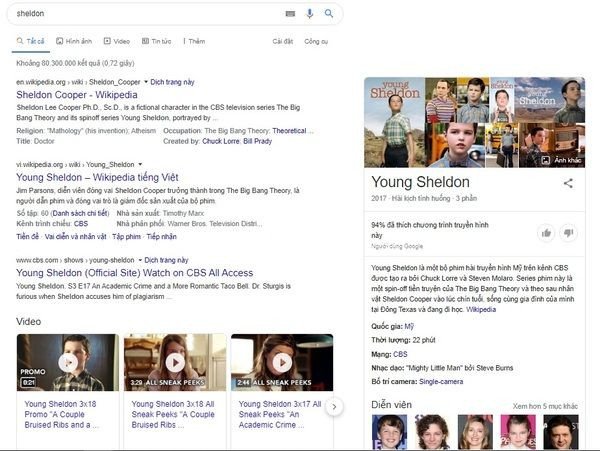This screenshot has width=600, height=451.
Task: Open the second cast member photo
Action: point(432,431)
